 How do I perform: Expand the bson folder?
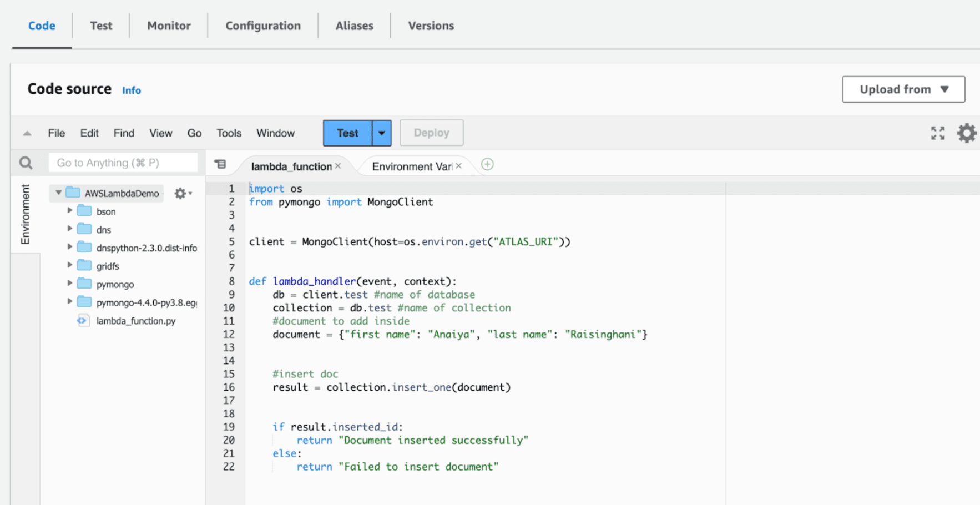tap(70, 211)
